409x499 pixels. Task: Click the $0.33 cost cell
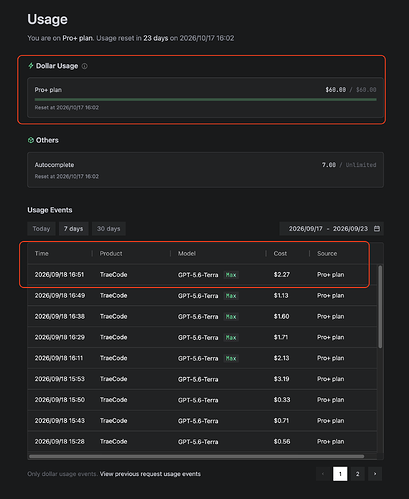[282, 400]
